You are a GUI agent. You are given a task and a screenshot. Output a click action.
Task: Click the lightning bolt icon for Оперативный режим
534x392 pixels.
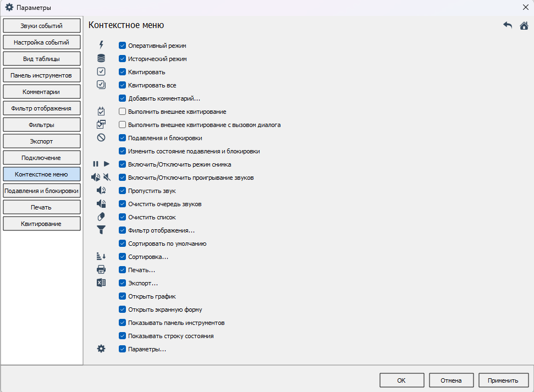(101, 45)
